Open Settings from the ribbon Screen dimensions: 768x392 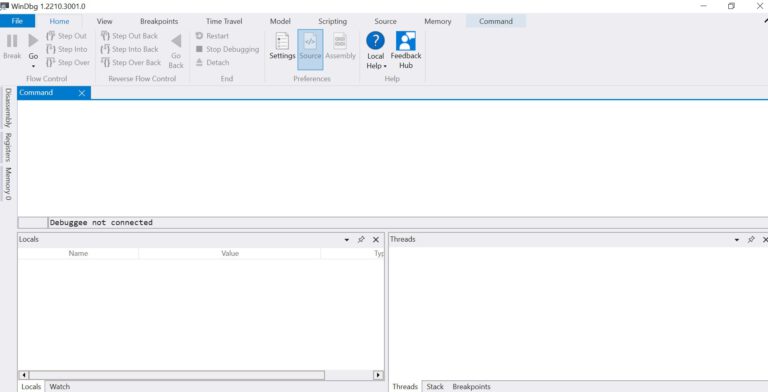point(282,46)
